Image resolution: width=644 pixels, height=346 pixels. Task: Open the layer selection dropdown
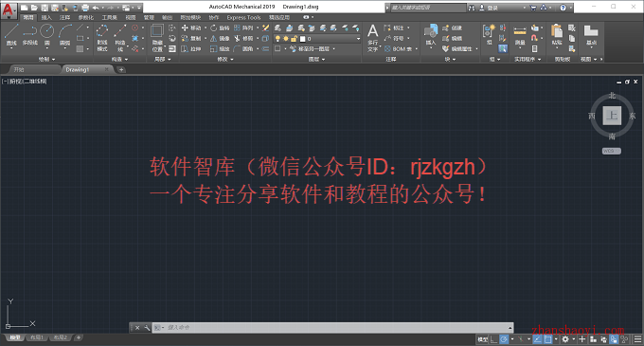358,39
